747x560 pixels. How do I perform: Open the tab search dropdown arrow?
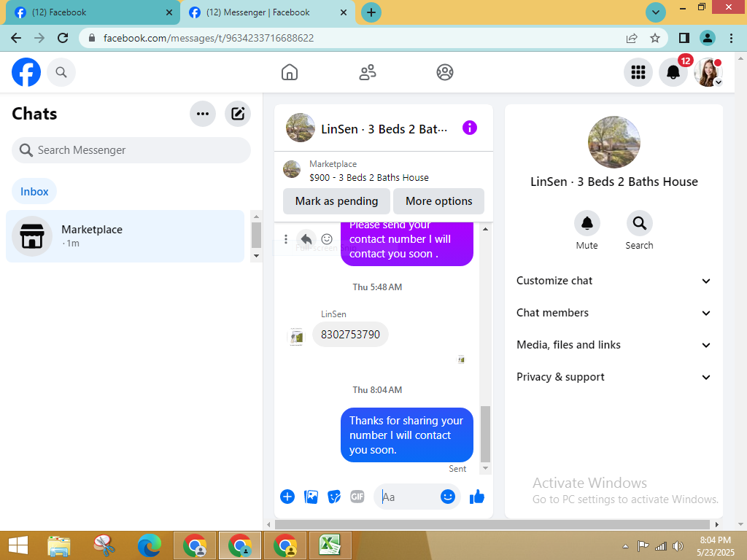(x=656, y=12)
